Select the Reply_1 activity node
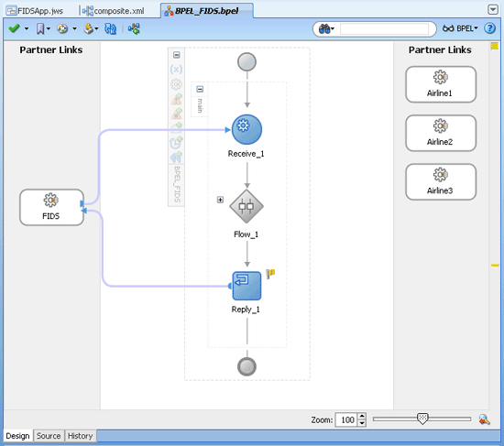Image resolution: width=504 pixels, height=446 pixels. (x=247, y=286)
